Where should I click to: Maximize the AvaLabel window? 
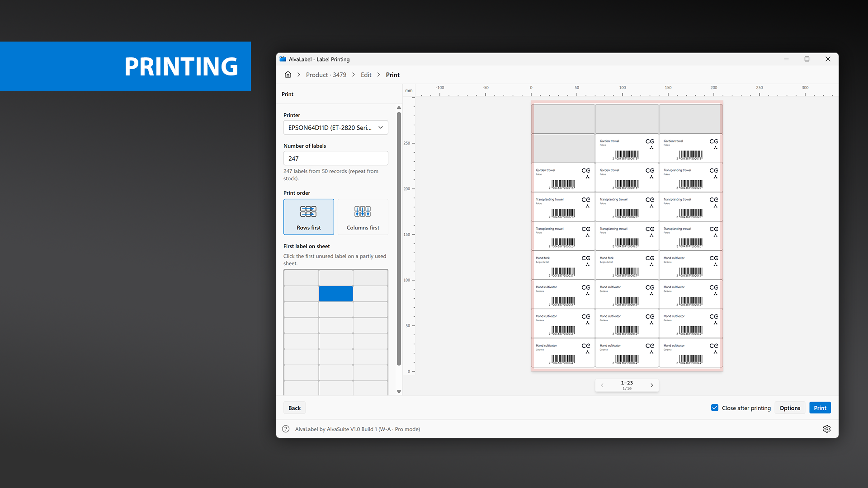[807, 59]
